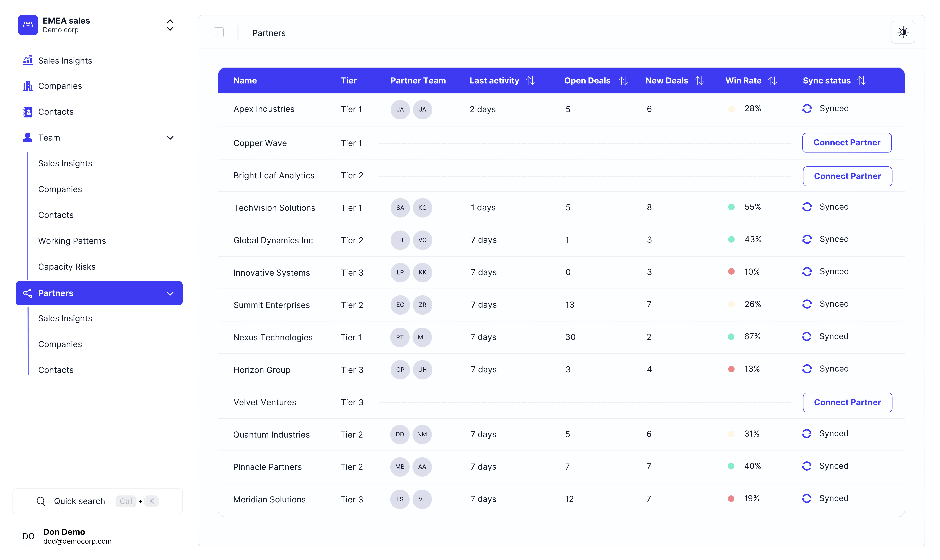Click the Partners share icon
The width and height of the screenshot is (940, 560).
tap(28, 293)
